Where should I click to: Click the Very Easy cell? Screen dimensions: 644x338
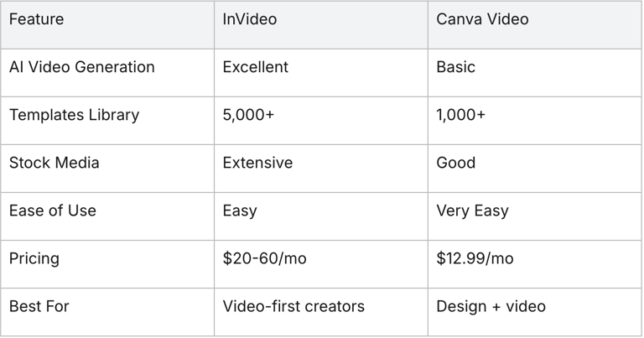[x=472, y=211]
